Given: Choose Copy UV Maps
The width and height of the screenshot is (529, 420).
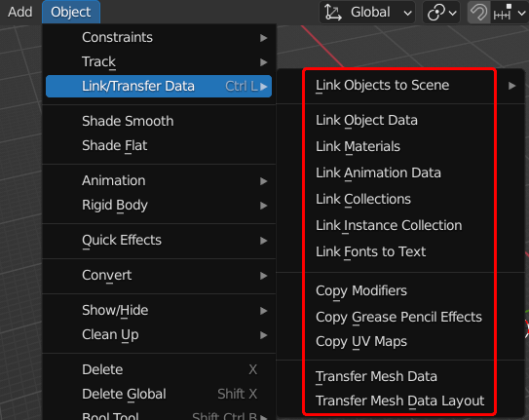Looking at the screenshot, I should tap(361, 341).
